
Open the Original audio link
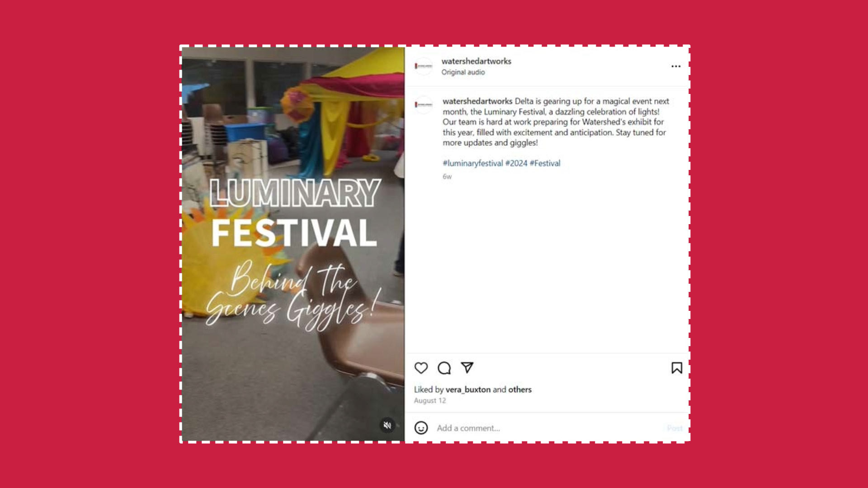click(x=463, y=72)
